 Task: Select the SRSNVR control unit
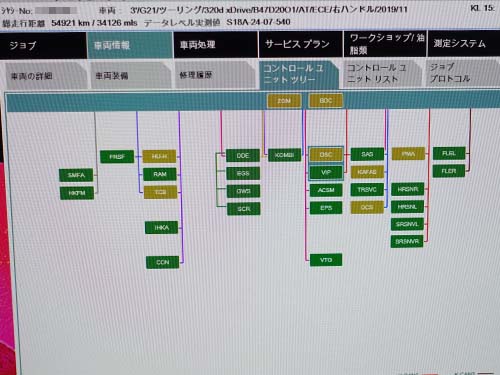click(407, 241)
